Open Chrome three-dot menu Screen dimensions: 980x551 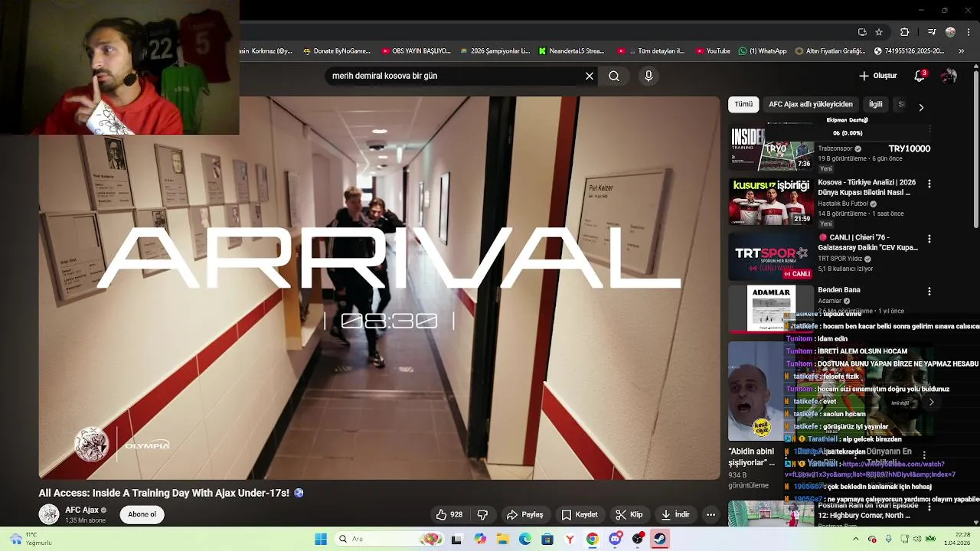968,32
